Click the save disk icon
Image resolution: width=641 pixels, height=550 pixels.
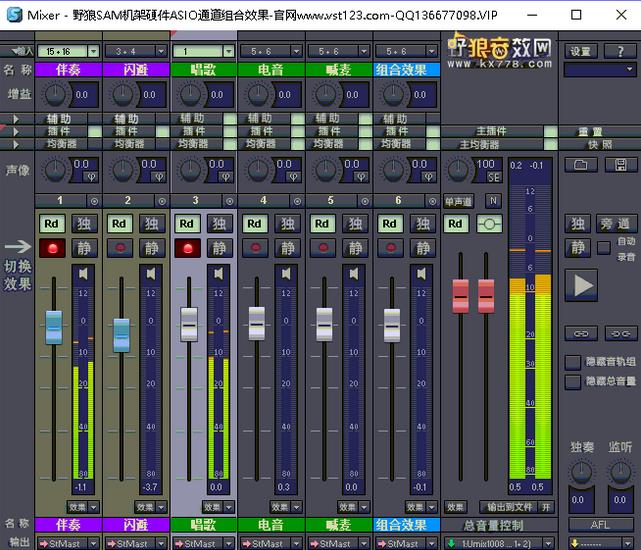(x=621, y=165)
